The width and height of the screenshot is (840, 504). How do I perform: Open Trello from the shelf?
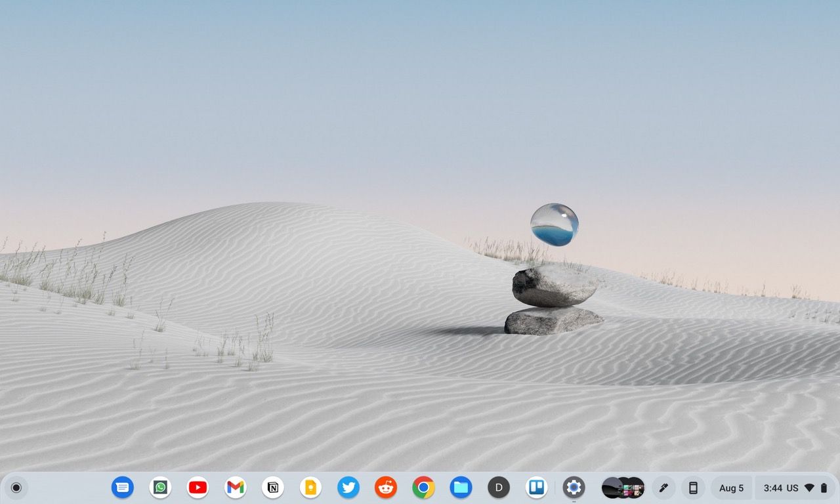point(537,488)
